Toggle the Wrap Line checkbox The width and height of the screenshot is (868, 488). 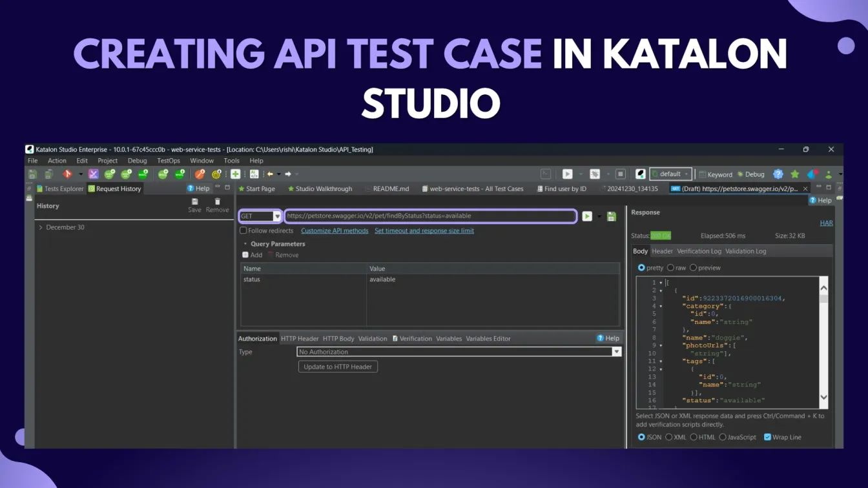pyautogui.click(x=767, y=437)
